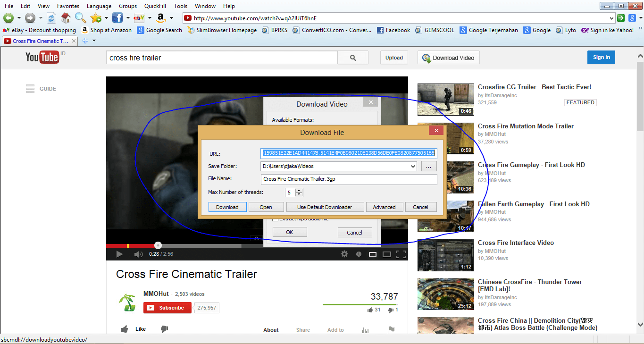This screenshot has height=344, width=644.
Task: Open Facebook via its toolbar icon
Action: pos(117,18)
